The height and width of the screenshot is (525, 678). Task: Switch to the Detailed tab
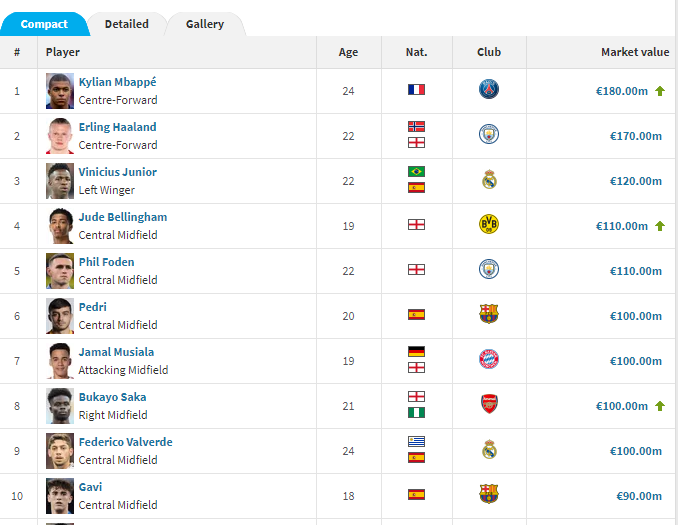tap(127, 24)
